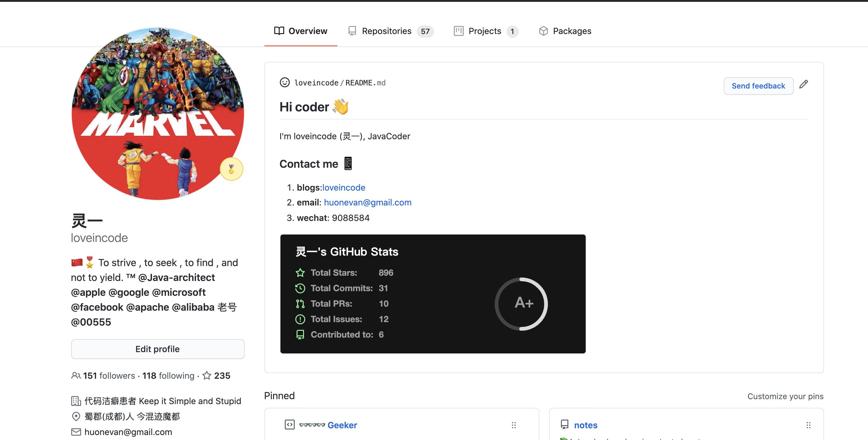Click the location pin icon near 蜀郡(成都)人
868x440 pixels.
coord(76,416)
